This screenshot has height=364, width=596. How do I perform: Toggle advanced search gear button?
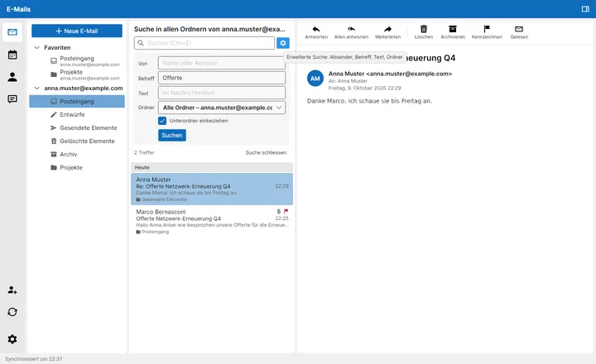coord(283,43)
